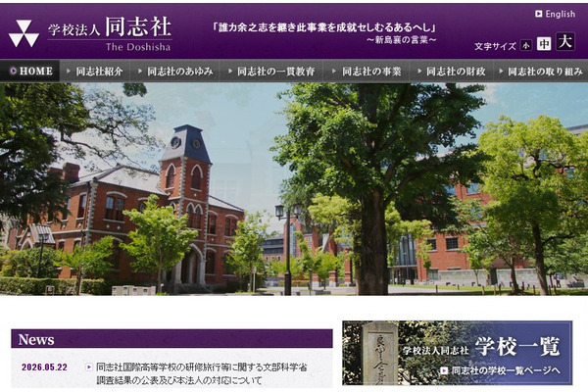Click the arrow icon beside English
Screen dimensions: 588x392
click(539, 14)
